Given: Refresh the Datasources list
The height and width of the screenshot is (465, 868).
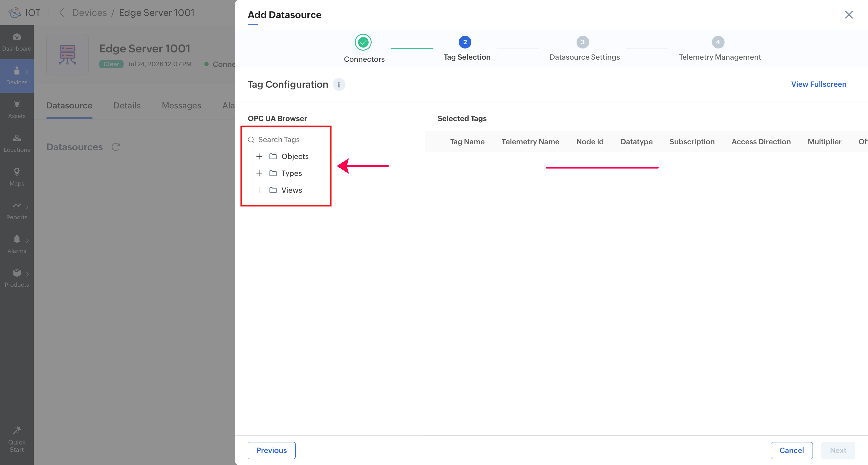Looking at the screenshot, I should 115,147.
